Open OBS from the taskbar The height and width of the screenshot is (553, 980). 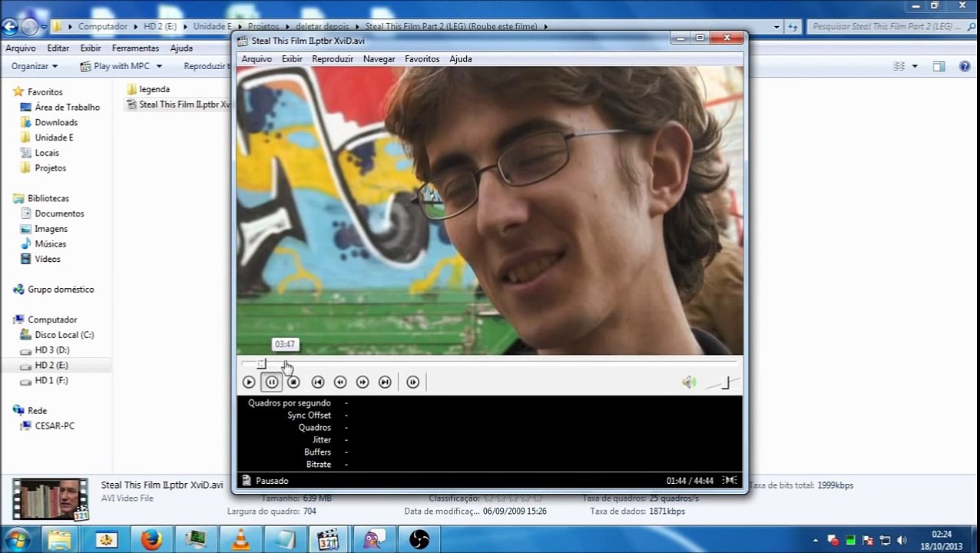[x=419, y=540]
